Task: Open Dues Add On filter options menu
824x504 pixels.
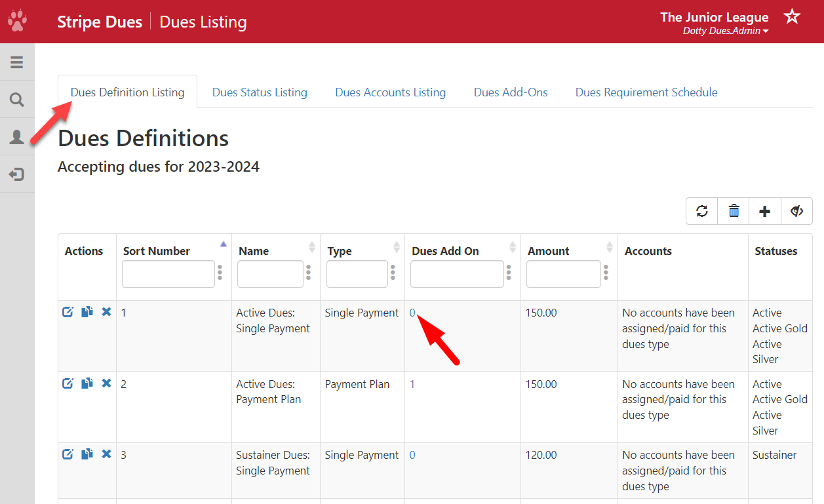Action: pos(509,272)
